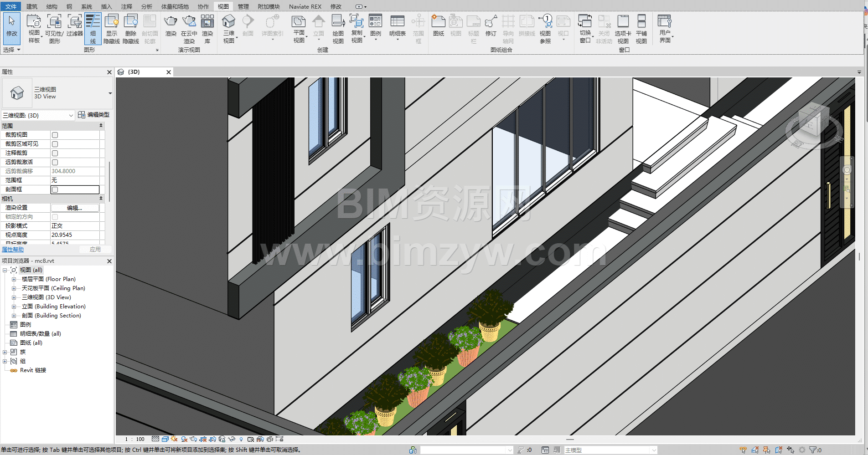The height and width of the screenshot is (455, 868).
Task: Click Render in Cloud (在云中渲染) icon
Action: 189,28
